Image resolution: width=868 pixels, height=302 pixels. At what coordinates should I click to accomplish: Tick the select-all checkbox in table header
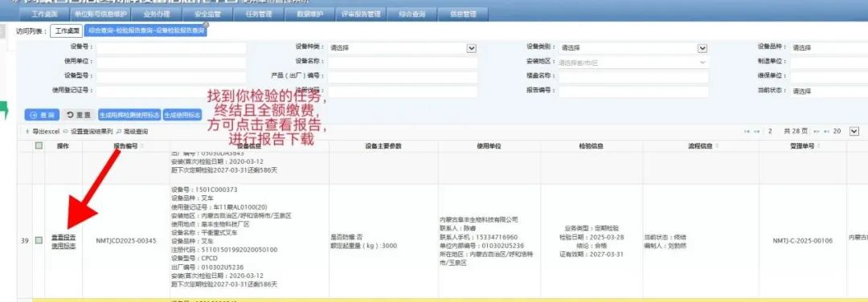pos(39,146)
